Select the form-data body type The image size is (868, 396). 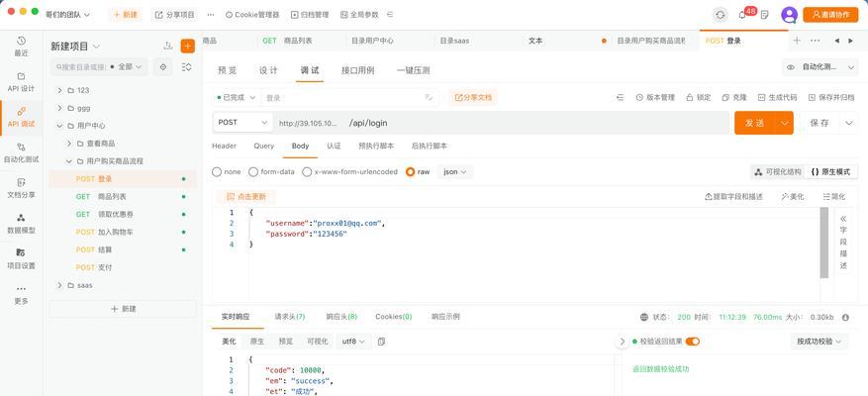271,172
